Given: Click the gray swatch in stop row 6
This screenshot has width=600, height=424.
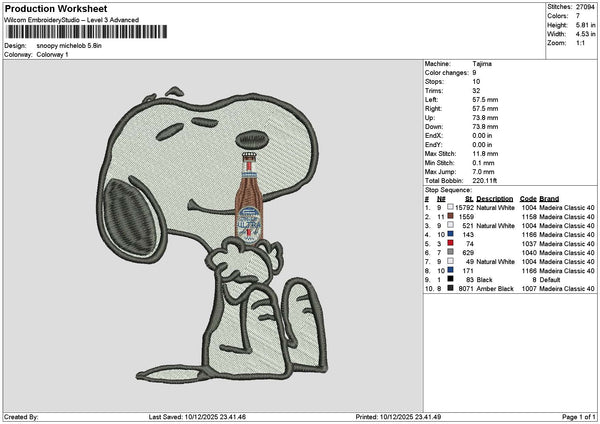Looking at the screenshot, I should point(450,252).
